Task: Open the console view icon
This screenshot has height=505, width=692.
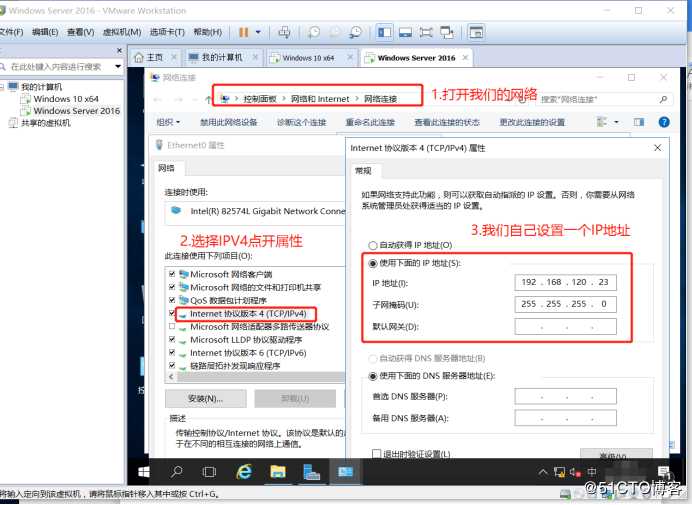Action: 476,32
